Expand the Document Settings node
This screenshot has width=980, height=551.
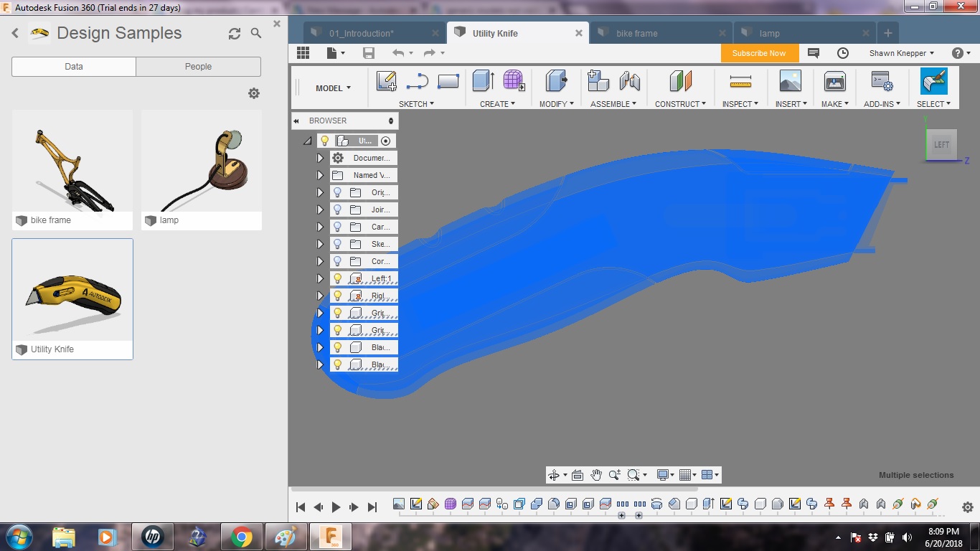(320, 158)
